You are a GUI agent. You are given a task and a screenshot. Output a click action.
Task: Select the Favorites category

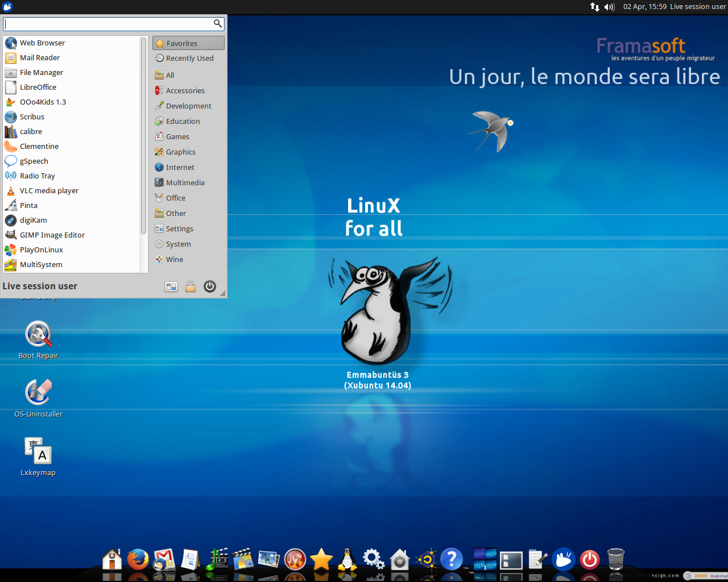[x=188, y=43]
